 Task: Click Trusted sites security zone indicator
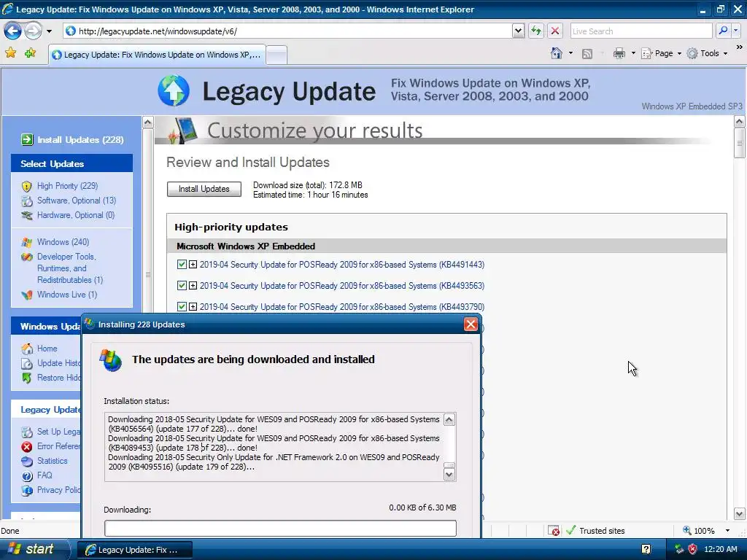point(595,531)
